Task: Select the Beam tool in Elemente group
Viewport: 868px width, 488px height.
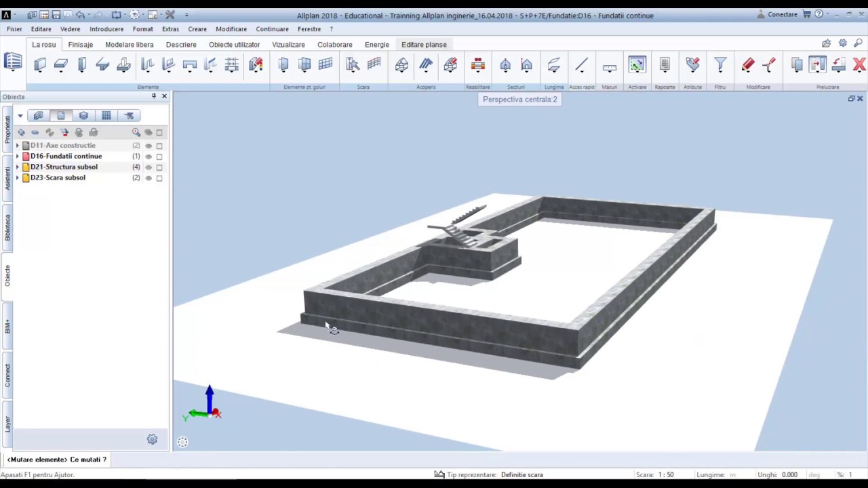Action: pos(103,65)
